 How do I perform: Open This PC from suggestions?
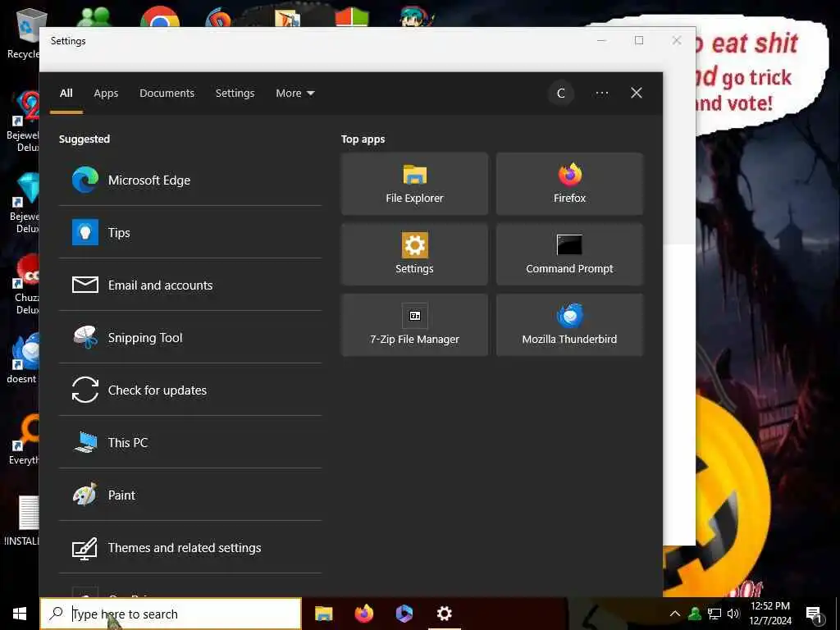190,442
